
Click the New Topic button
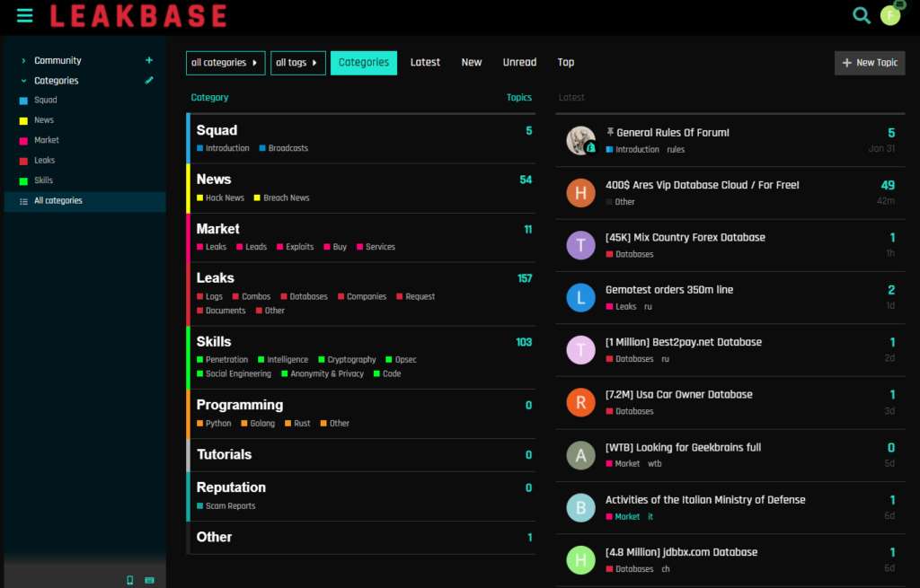(870, 63)
